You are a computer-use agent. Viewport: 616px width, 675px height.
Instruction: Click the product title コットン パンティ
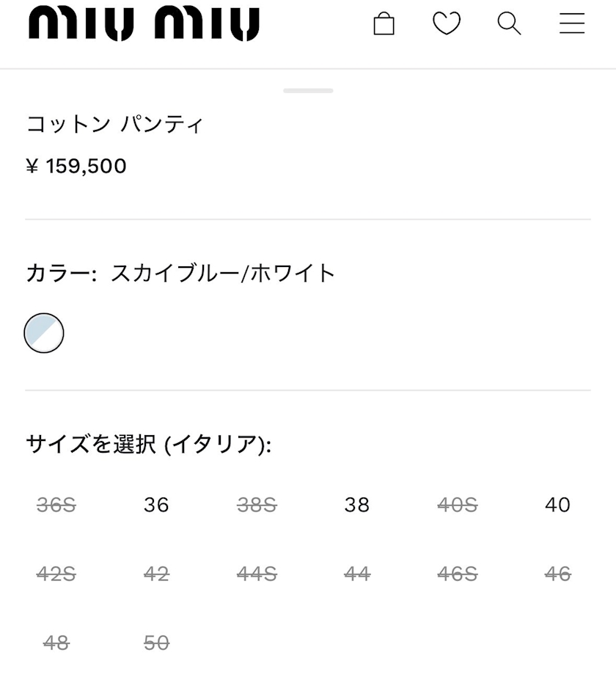(114, 125)
